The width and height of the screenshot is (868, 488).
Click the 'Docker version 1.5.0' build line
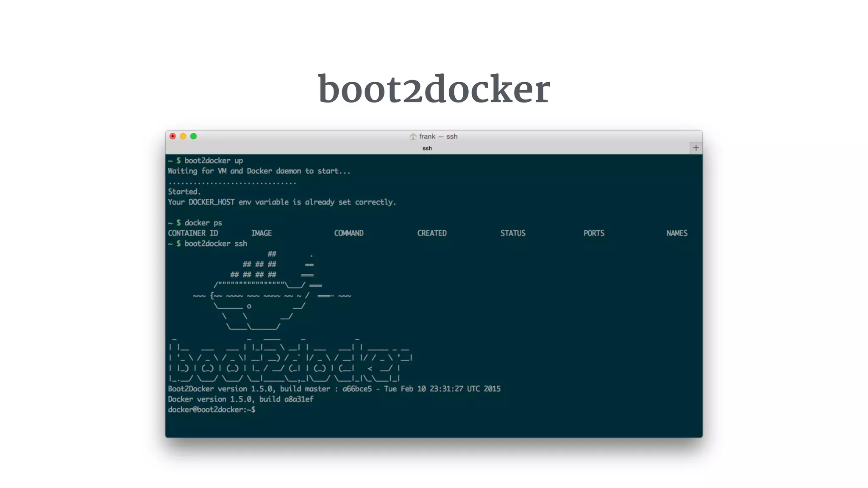(x=241, y=399)
